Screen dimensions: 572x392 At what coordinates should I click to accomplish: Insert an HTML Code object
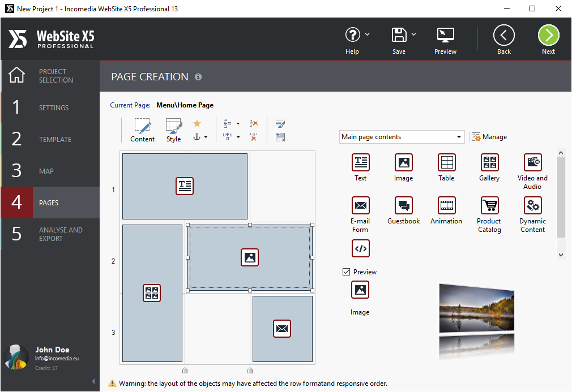tap(360, 248)
